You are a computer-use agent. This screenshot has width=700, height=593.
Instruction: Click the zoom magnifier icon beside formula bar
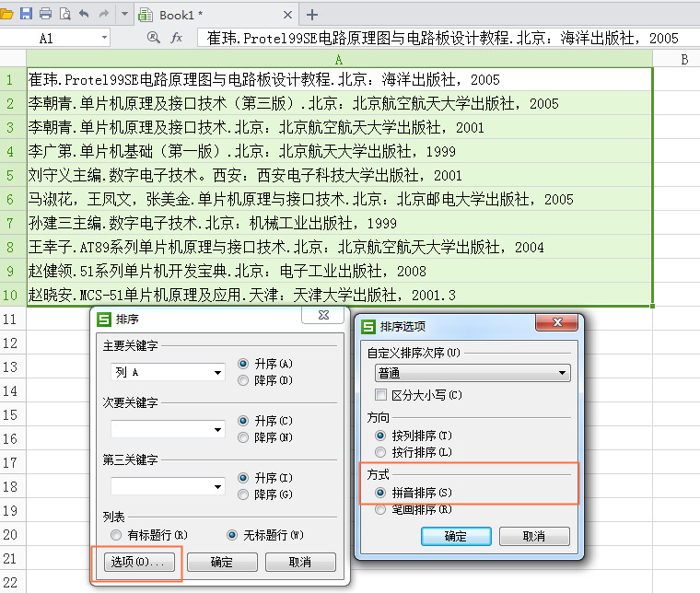pyautogui.click(x=154, y=38)
